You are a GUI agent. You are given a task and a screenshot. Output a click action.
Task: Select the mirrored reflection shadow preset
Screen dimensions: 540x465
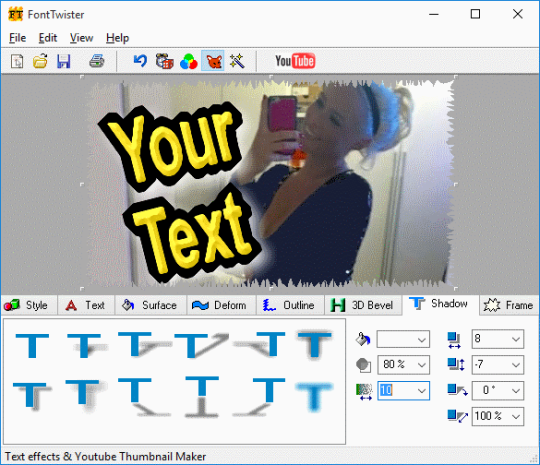tap(202, 397)
